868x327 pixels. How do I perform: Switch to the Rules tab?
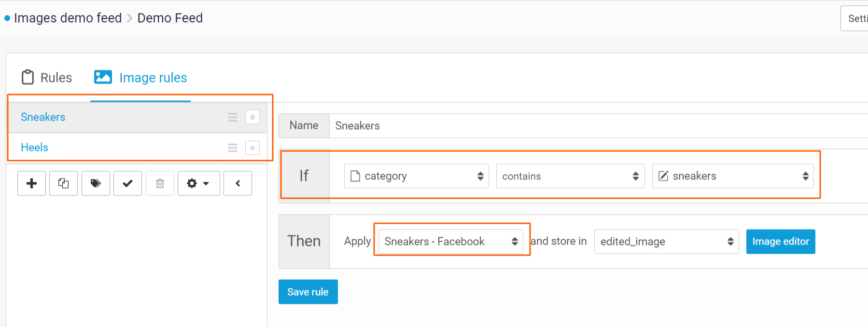coord(47,78)
